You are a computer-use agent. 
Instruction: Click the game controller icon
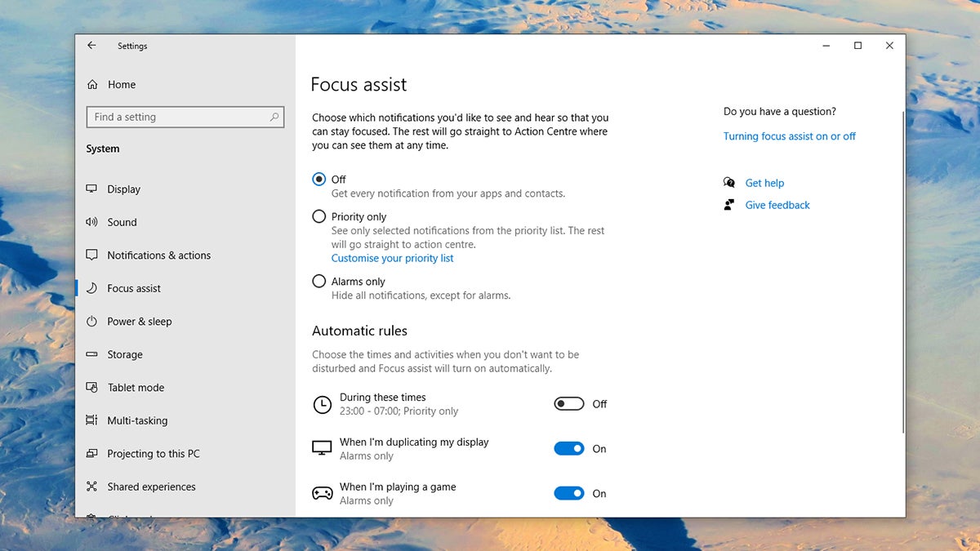tap(323, 494)
